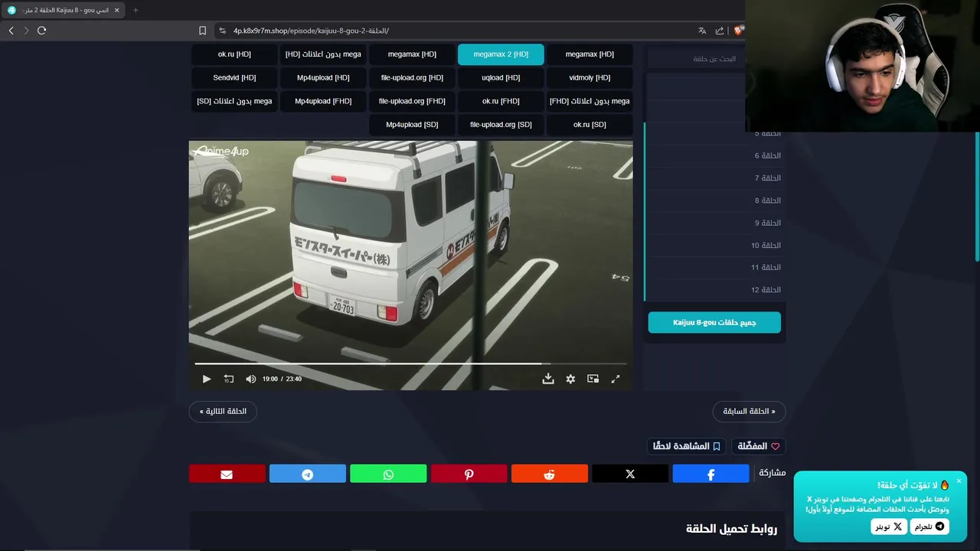This screenshot has height=551, width=980.
Task: Open all Kaijuu 8-gou episodes button
Action: click(714, 323)
